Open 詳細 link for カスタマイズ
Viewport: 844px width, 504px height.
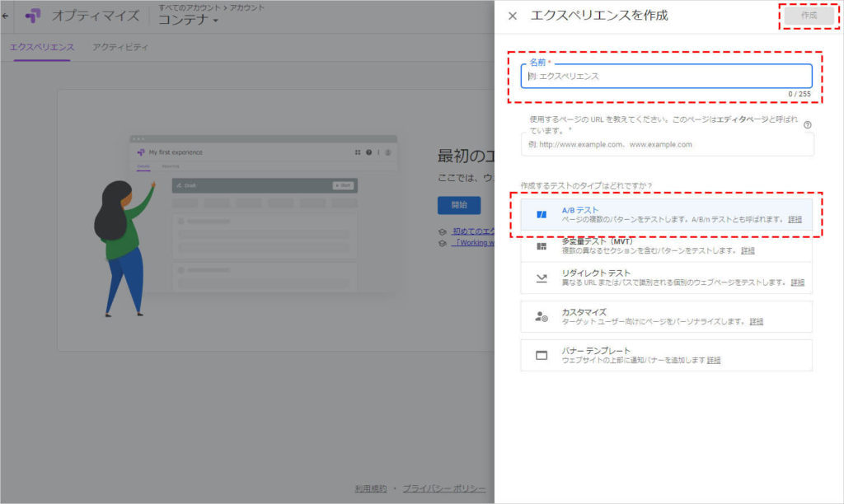[x=756, y=321]
